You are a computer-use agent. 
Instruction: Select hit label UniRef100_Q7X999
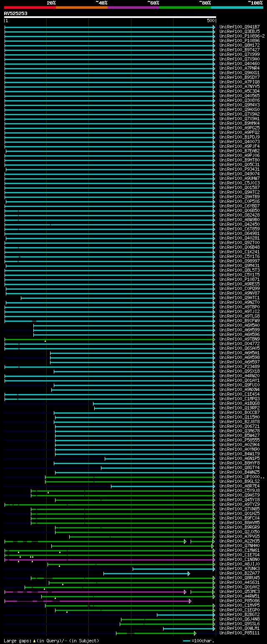[x=239, y=55]
